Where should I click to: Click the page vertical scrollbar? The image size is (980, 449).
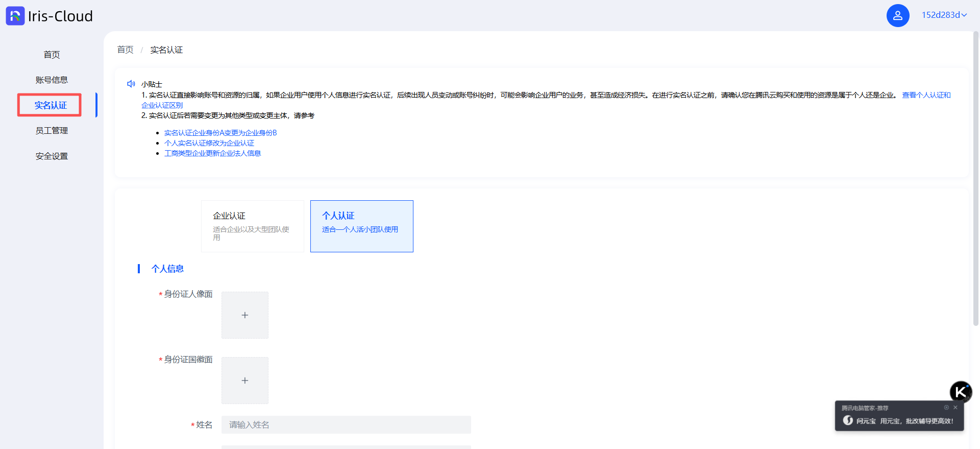click(x=976, y=179)
